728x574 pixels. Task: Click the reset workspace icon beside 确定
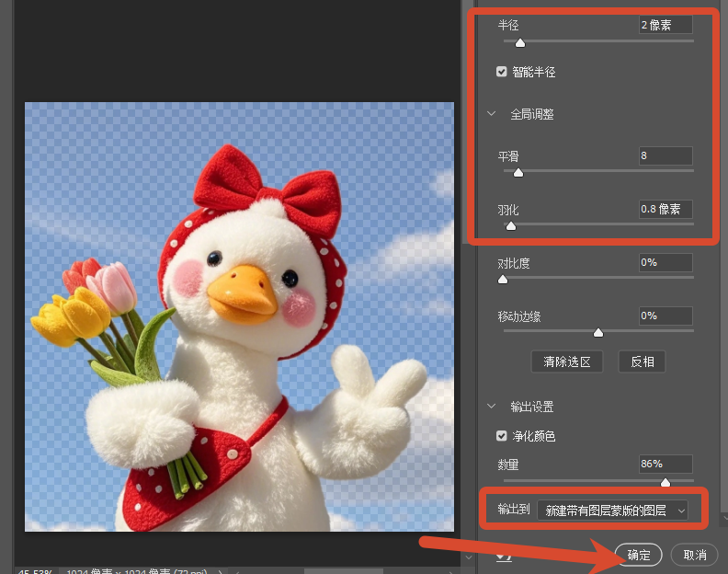pyautogui.click(x=505, y=556)
